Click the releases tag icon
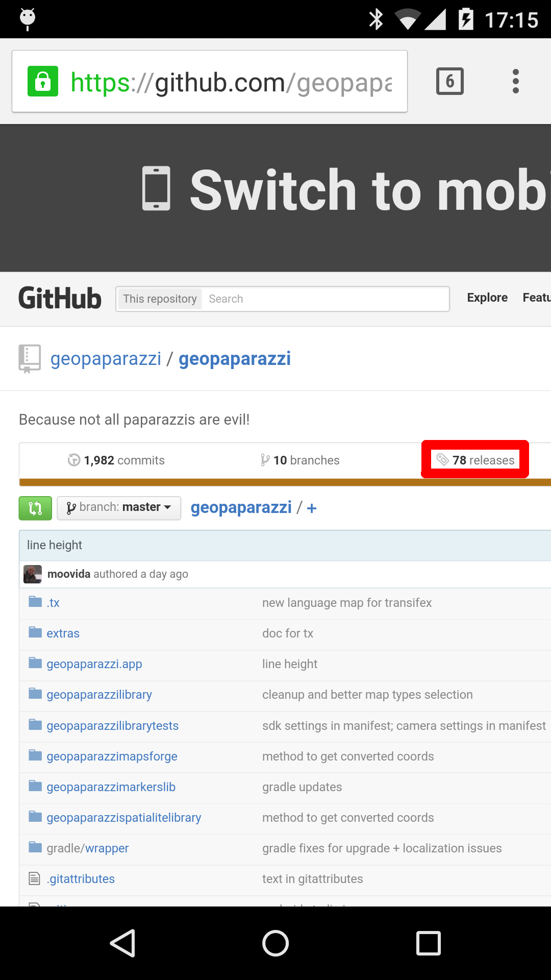The height and width of the screenshot is (980, 551). click(x=443, y=460)
